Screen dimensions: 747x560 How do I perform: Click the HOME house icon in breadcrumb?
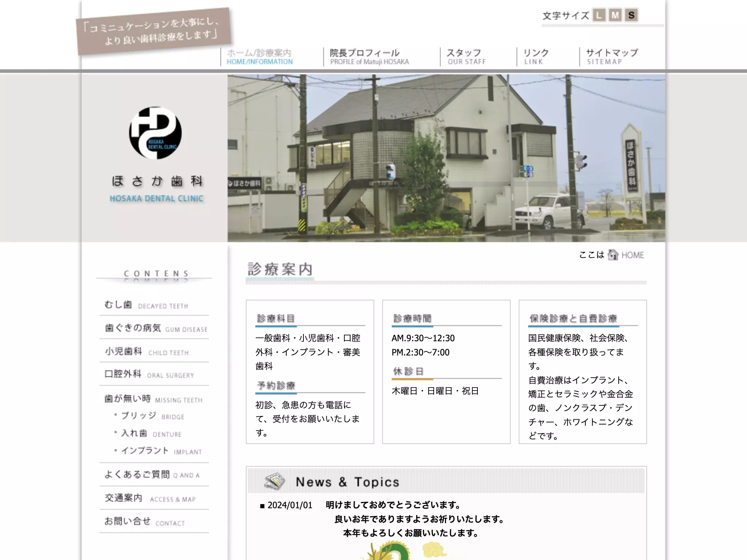pyautogui.click(x=613, y=254)
